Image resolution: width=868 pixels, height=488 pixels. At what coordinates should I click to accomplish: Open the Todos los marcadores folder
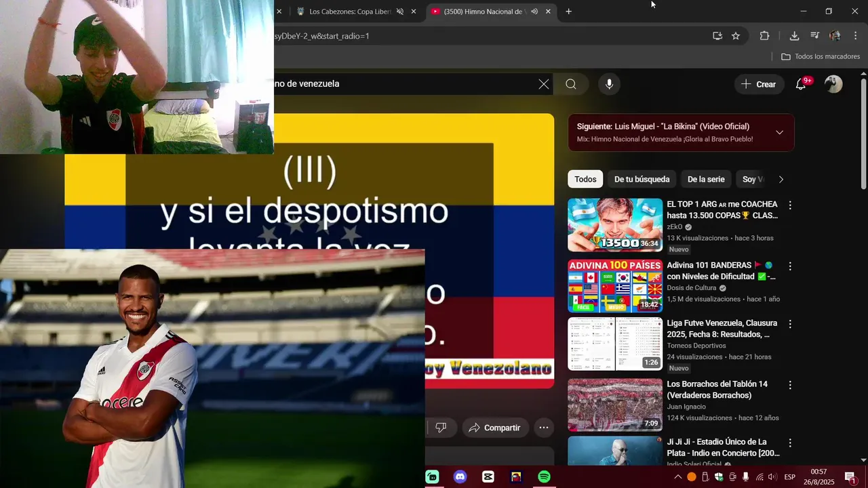point(821,56)
